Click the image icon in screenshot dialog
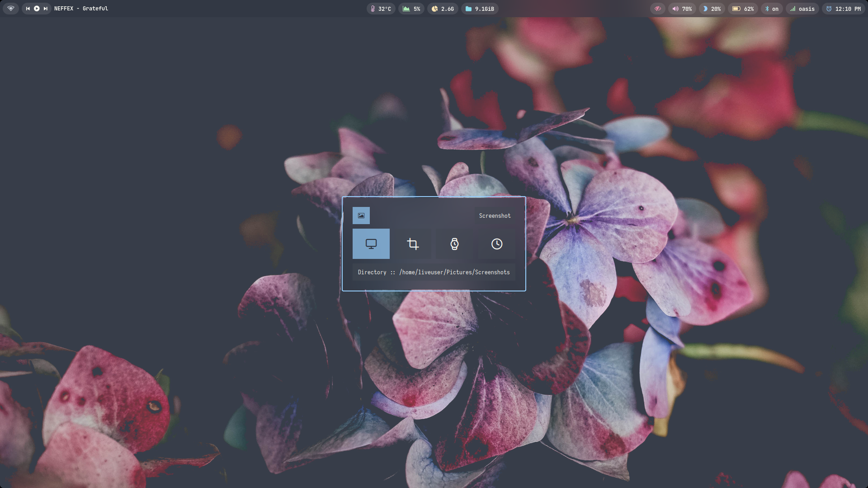The height and width of the screenshot is (488, 868). (361, 216)
